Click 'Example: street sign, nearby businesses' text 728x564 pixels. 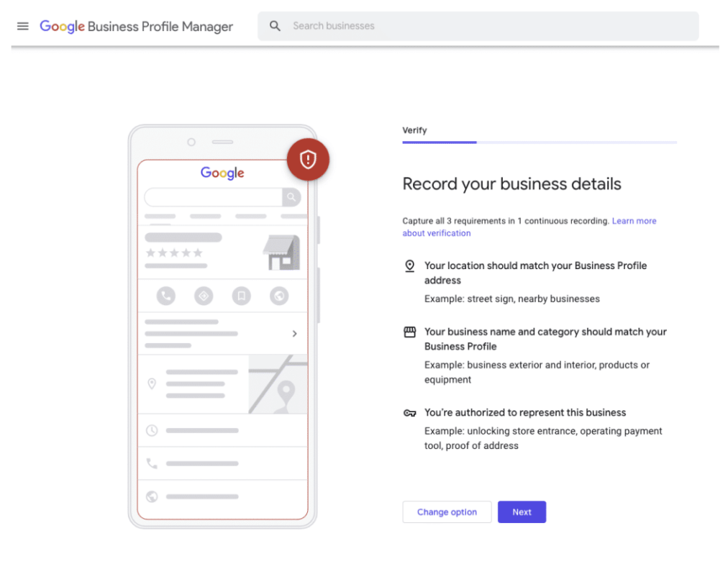point(512,299)
